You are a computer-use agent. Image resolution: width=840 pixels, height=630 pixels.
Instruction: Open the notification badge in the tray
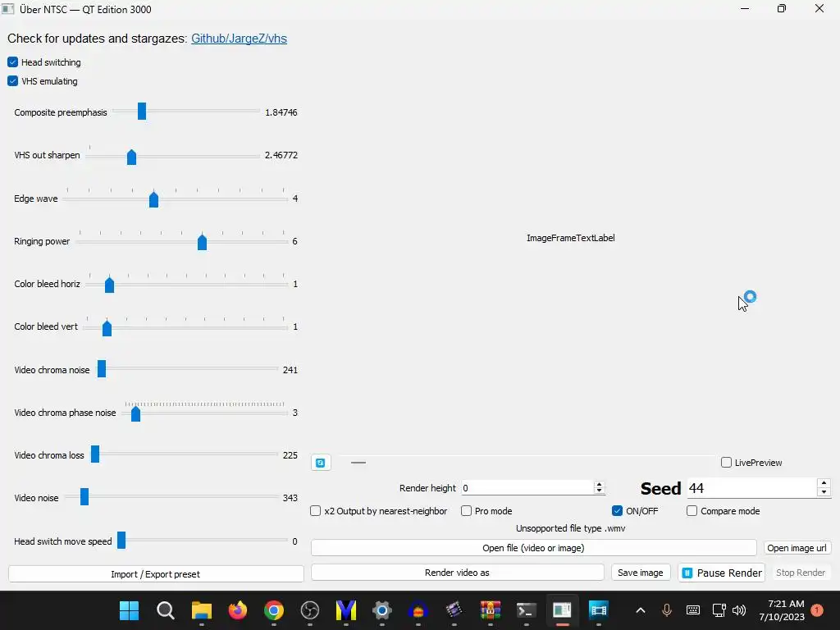click(817, 610)
